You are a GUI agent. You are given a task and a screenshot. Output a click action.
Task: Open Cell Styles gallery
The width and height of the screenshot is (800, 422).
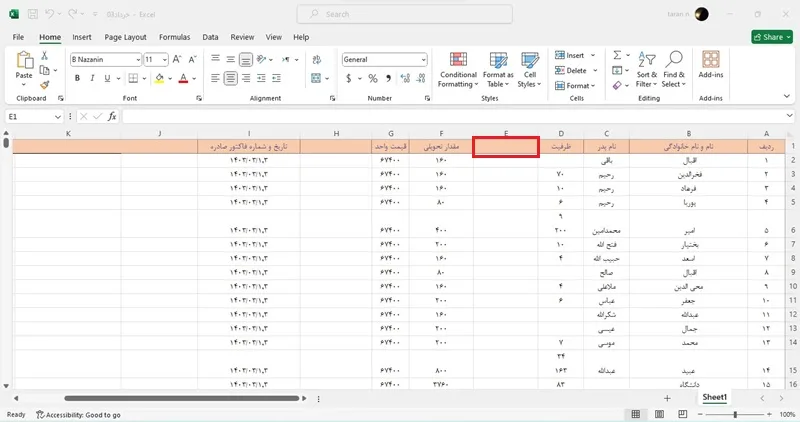tap(530, 70)
